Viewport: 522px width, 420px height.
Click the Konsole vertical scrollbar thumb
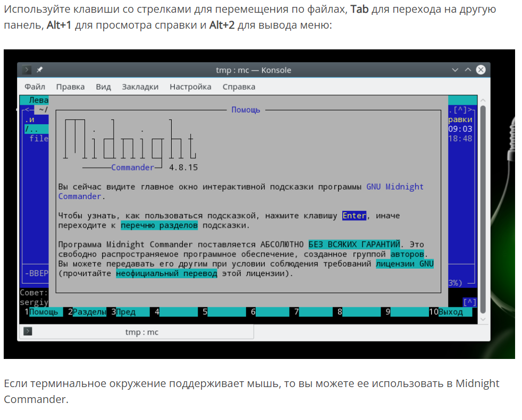[x=483, y=210]
